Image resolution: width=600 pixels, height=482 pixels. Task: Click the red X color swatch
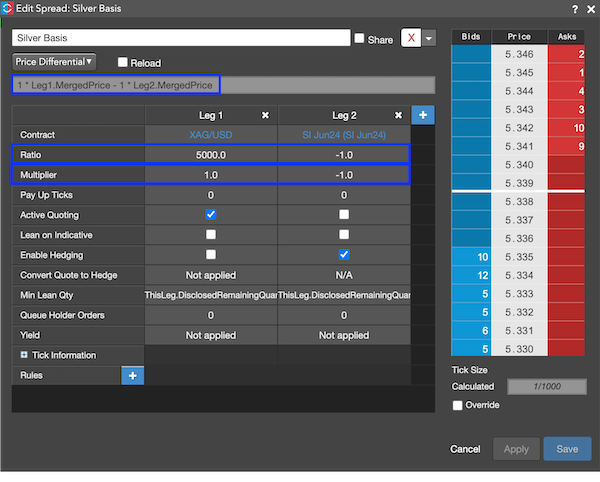click(x=411, y=38)
